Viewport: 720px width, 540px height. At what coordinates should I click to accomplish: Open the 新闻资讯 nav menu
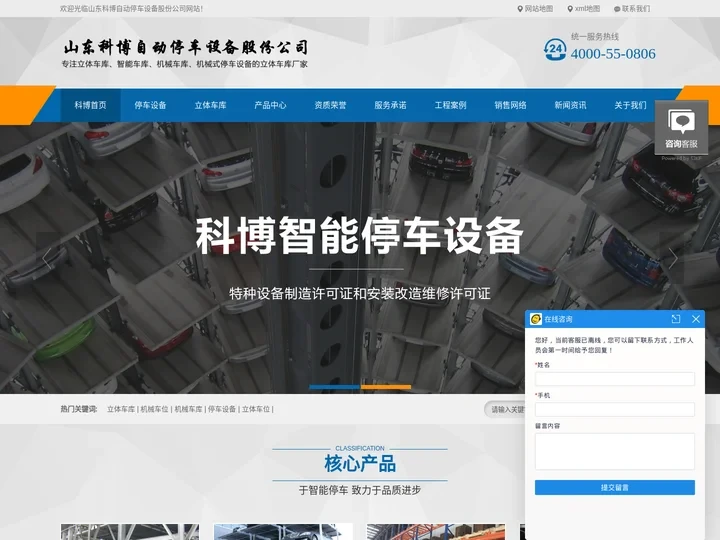(570, 105)
